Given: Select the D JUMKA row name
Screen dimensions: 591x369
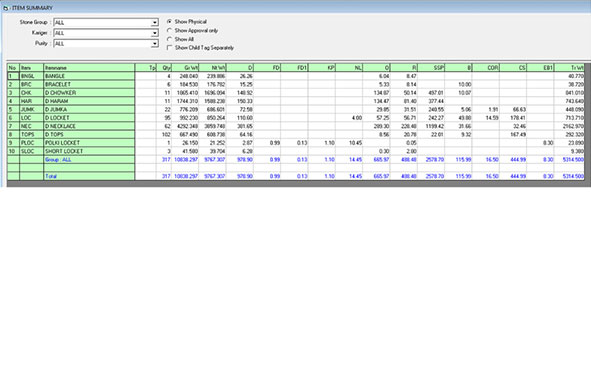Looking at the screenshot, I should point(89,109).
